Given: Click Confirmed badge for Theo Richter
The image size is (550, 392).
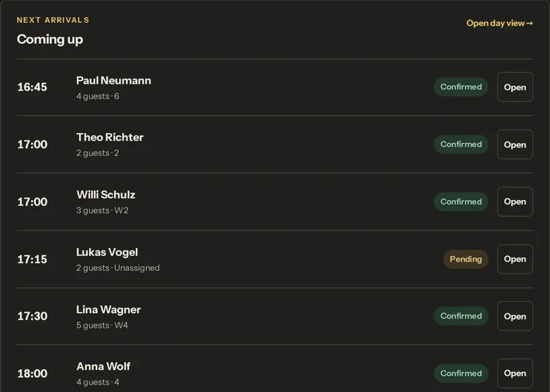Looking at the screenshot, I should (461, 144).
